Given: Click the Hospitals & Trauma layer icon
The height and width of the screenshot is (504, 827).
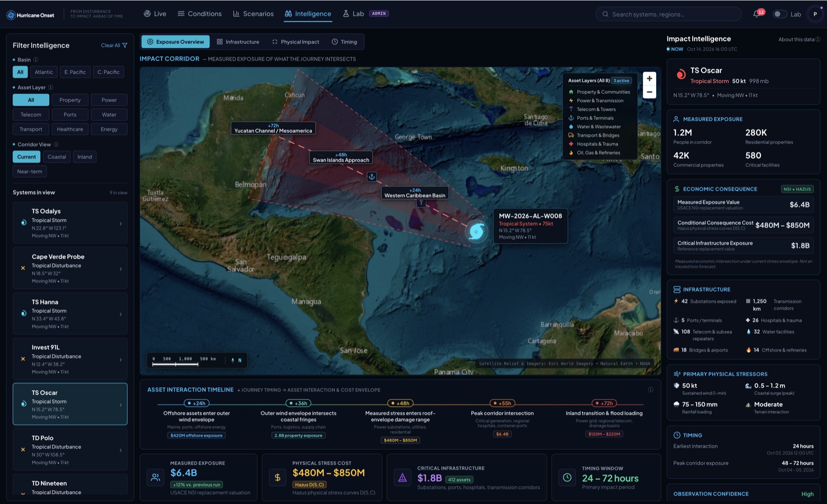Looking at the screenshot, I should (571, 144).
